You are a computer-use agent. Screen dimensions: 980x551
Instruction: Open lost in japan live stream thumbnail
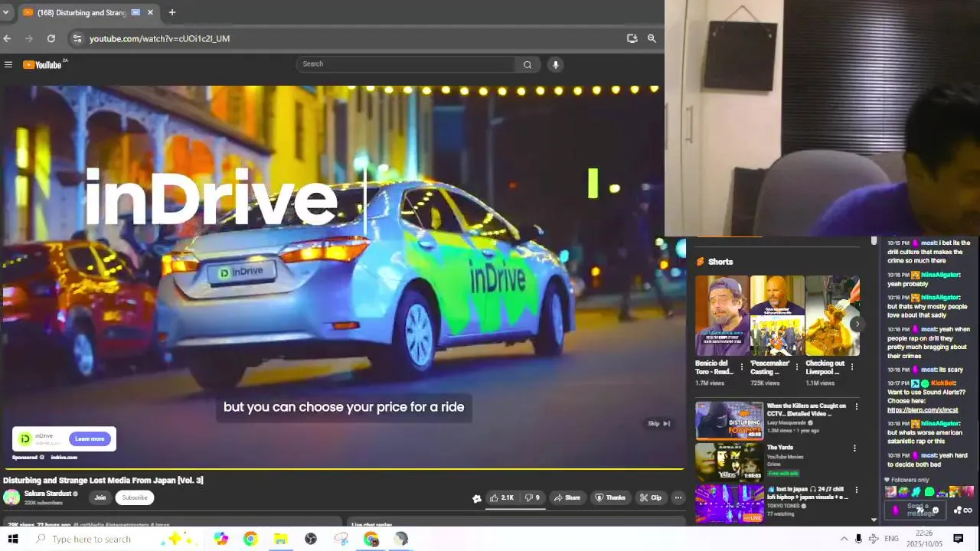click(729, 504)
